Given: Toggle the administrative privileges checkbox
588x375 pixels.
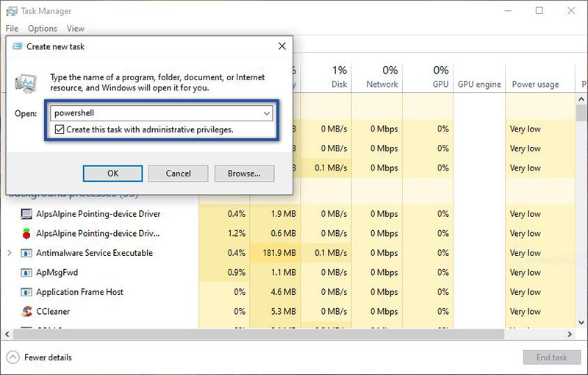Looking at the screenshot, I should pos(60,129).
